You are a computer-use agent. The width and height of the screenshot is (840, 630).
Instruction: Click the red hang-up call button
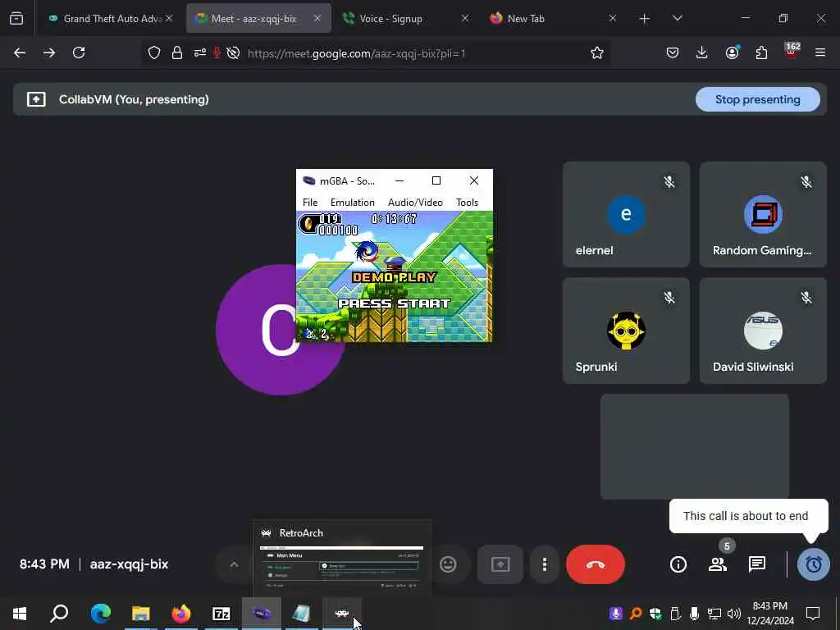(596, 564)
